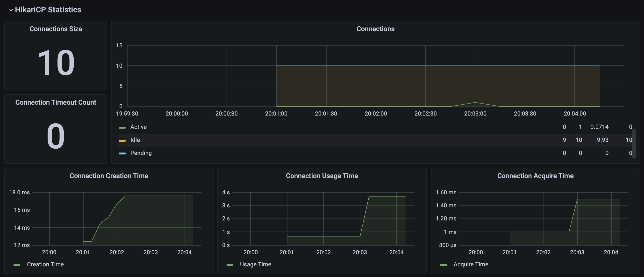Toggle Acquire Time series legend label
The width and height of the screenshot is (644, 277).
471,264
